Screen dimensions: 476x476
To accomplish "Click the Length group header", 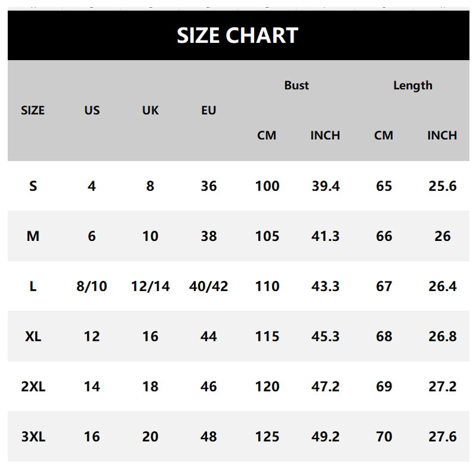I will pos(413,86).
